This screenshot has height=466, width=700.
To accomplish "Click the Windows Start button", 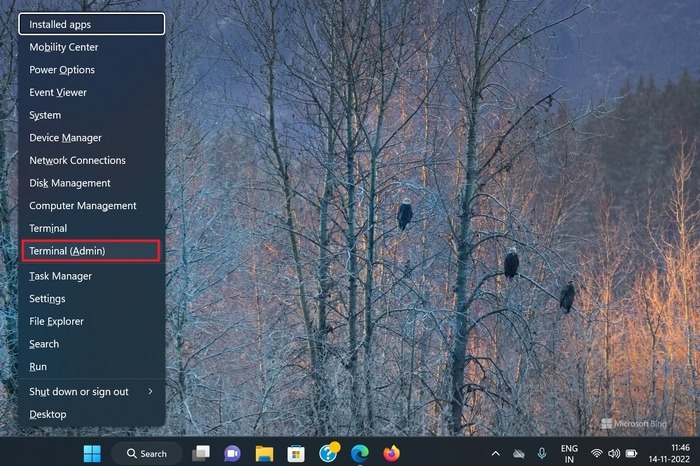I will pos(92,454).
